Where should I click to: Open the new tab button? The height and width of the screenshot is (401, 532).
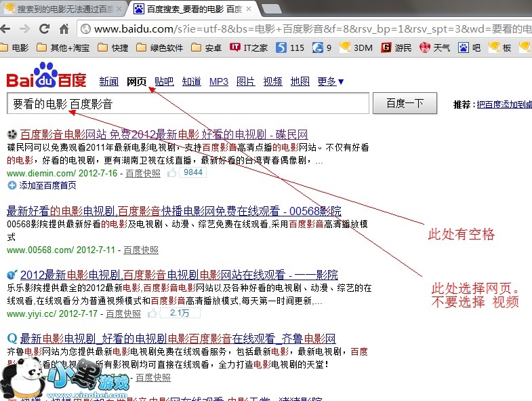pyautogui.click(x=272, y=9)
